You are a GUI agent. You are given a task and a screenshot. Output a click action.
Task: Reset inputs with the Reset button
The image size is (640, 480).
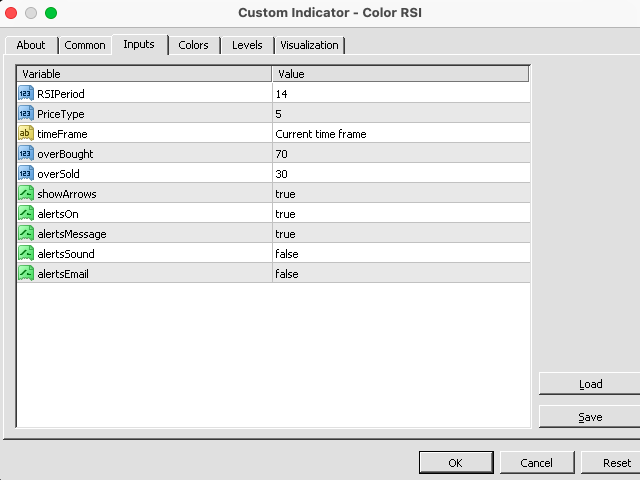pyautogui.click(x=611, y=462)
